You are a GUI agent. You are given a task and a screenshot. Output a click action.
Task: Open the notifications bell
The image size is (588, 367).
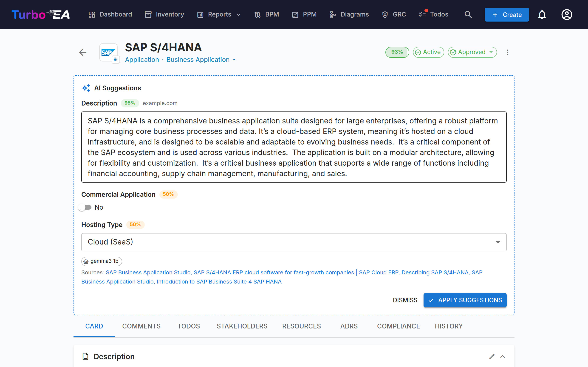pyautogui.click(x=542, y=14)
